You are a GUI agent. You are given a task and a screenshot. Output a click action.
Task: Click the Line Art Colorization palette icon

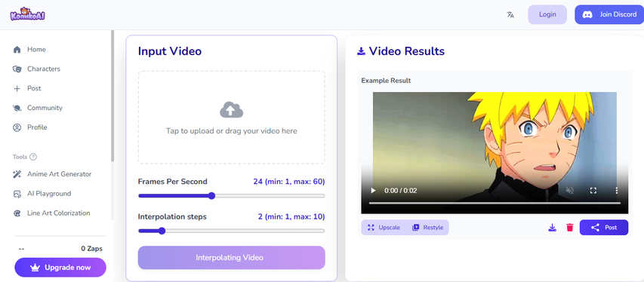17,213
